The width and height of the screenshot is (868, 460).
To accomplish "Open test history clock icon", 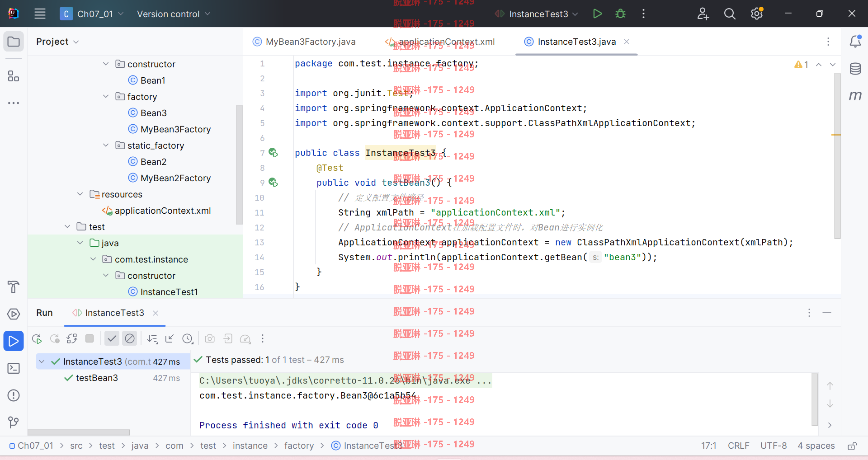I will tap(188, 338).
